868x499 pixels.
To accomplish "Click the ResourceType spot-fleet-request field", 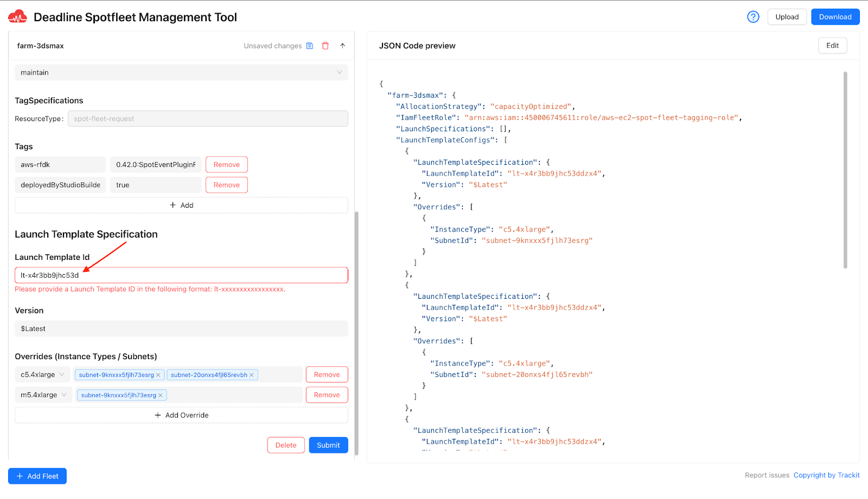I will click(x=208, y=119).
